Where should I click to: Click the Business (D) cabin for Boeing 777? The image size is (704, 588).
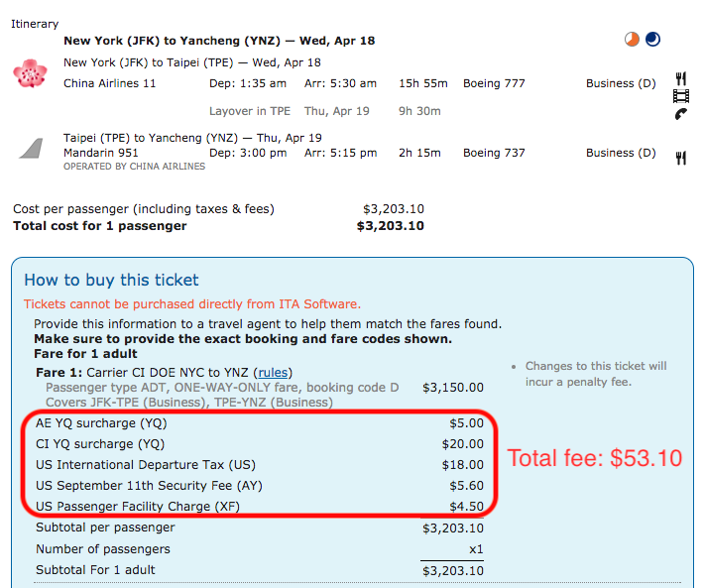(621, 83)
